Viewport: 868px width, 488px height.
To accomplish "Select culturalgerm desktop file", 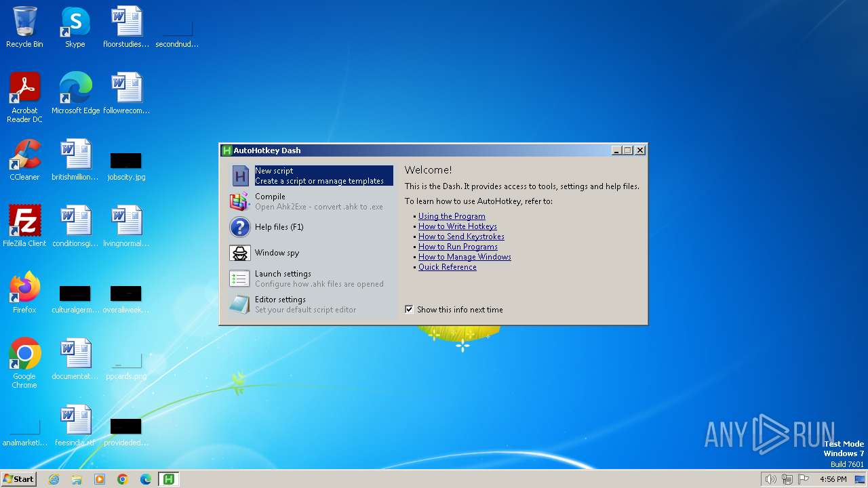I will coord(75,293).
